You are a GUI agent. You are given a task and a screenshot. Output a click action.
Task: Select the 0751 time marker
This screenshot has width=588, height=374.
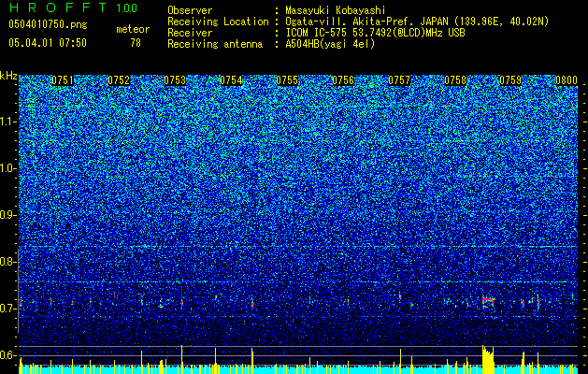point(63,80)
